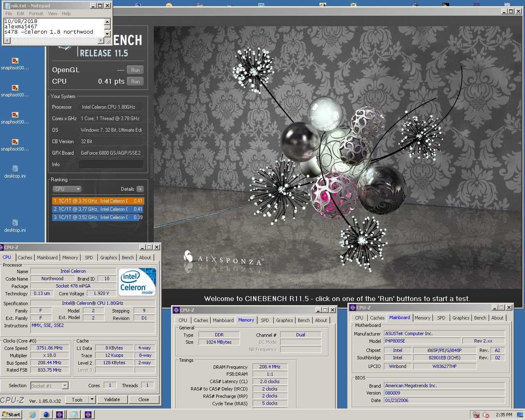This screenshot has height=420, width=525.
Task: Click the Memory CPU-Z window's title icon
Action: [176, 310]
